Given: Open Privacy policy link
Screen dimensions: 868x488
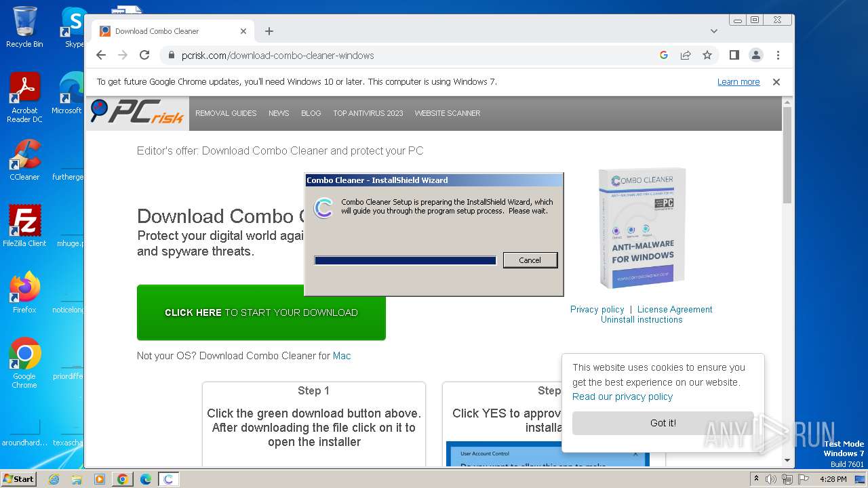Looking at the screenshot, I should [x=597, y=309].
